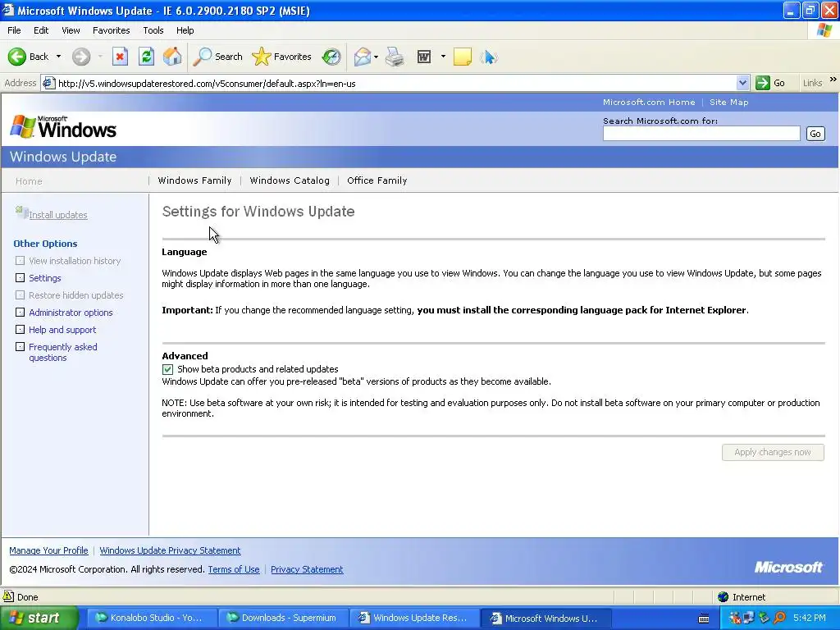The image size is (840, 630).
Task: Click the grayed Forward arrow button
Action: 81,57
